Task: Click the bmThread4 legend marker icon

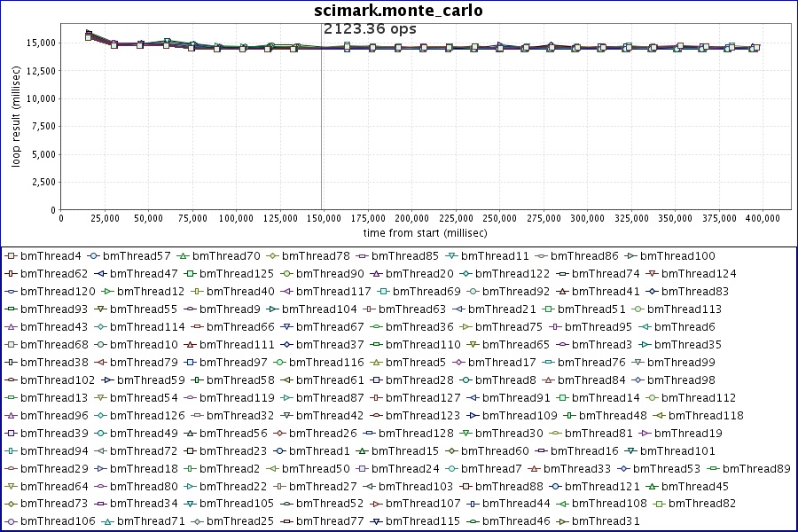Action: tap(11, 256)
